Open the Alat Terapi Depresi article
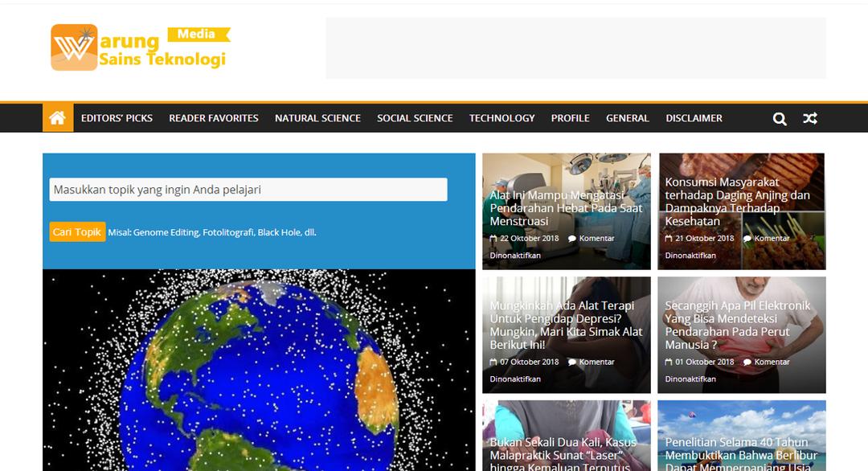This screenshot has width=868, height=471. (566, 325)
